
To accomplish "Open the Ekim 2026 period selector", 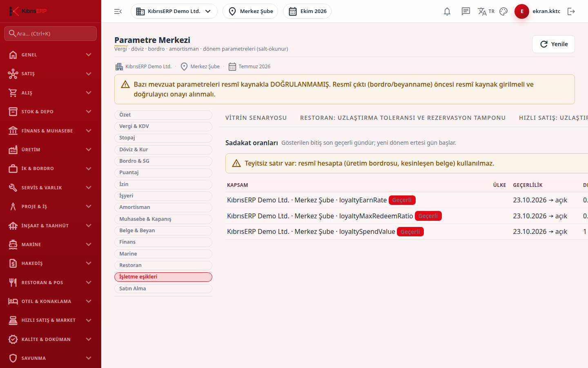I will 307,11.
